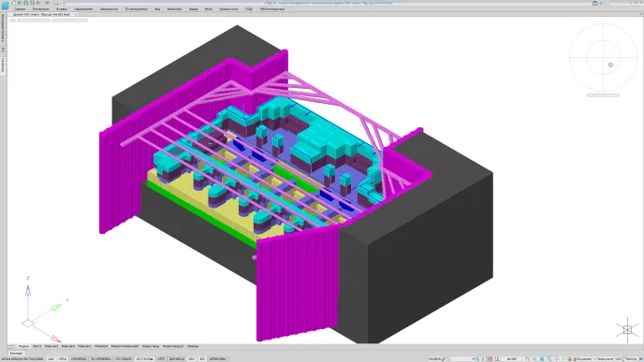Click the Open file icon in quick access toolbar
Screen dimensions: 644x362
[20, 3]
